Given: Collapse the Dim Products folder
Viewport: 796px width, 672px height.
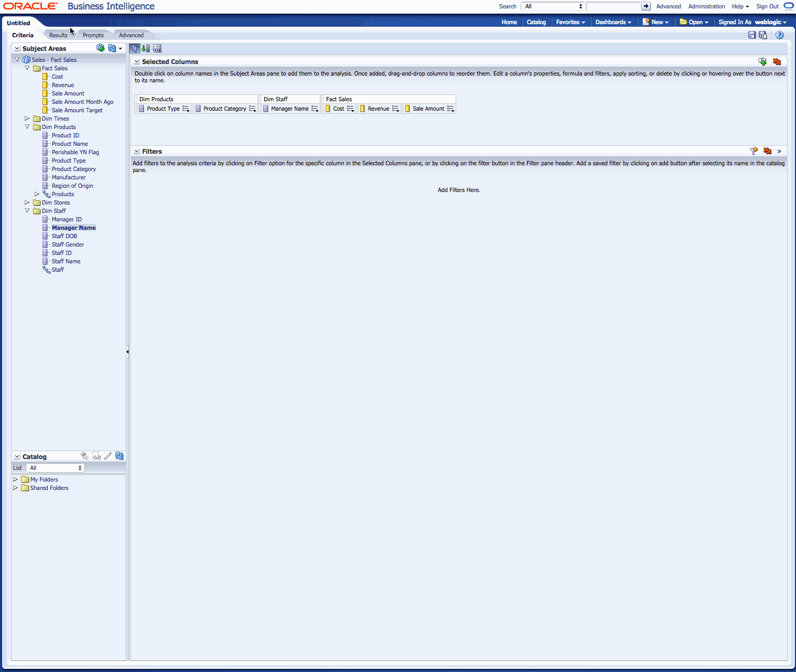Looking at the screenshot, I should point(27,127).
